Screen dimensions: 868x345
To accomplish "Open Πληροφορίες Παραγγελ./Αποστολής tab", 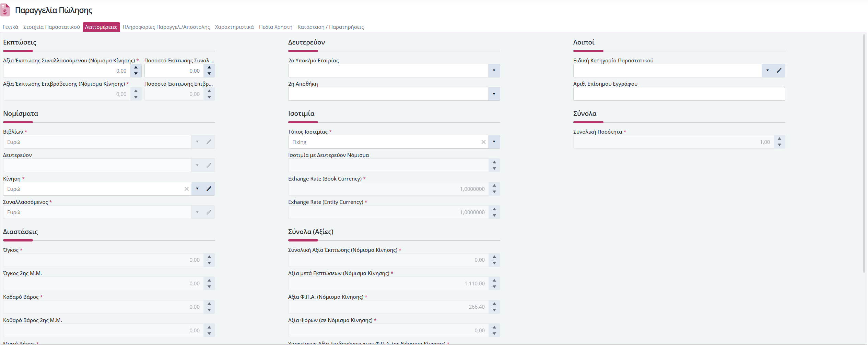I will point(166,27).
